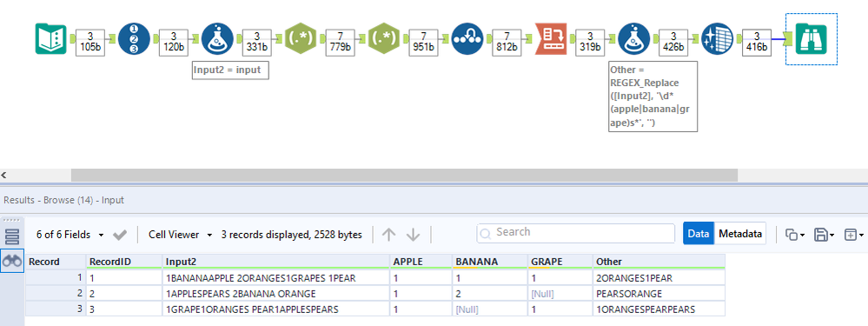Viewport: 868px width, 326px height.
Task: Open the 6 of 6 Fields dropdown
Action: coord(70,235)
